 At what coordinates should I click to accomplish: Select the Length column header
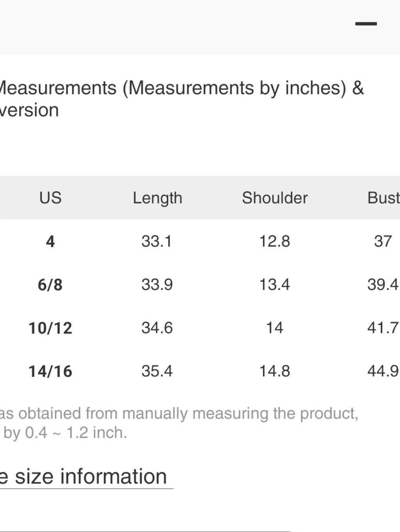click(x=157, y=198)
